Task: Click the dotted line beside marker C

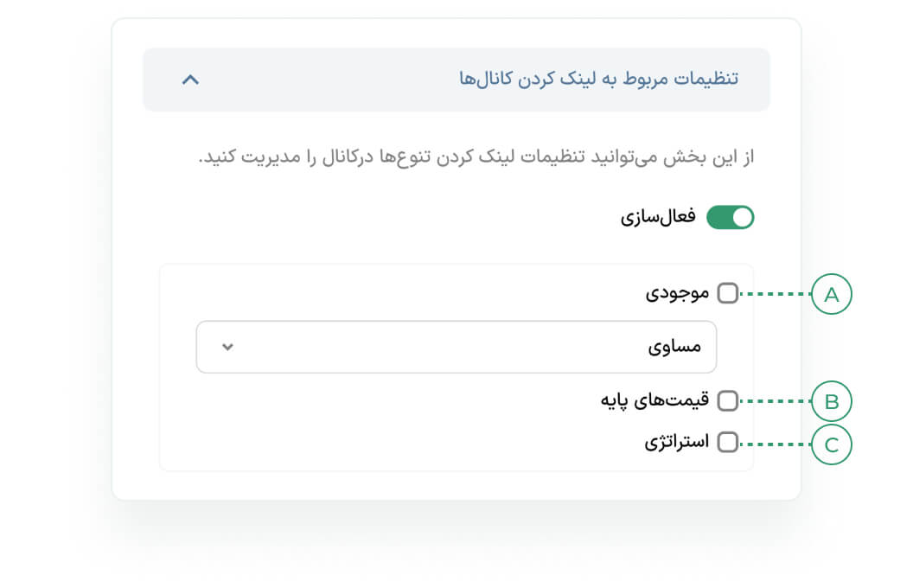Action: (x=776, y=445)
